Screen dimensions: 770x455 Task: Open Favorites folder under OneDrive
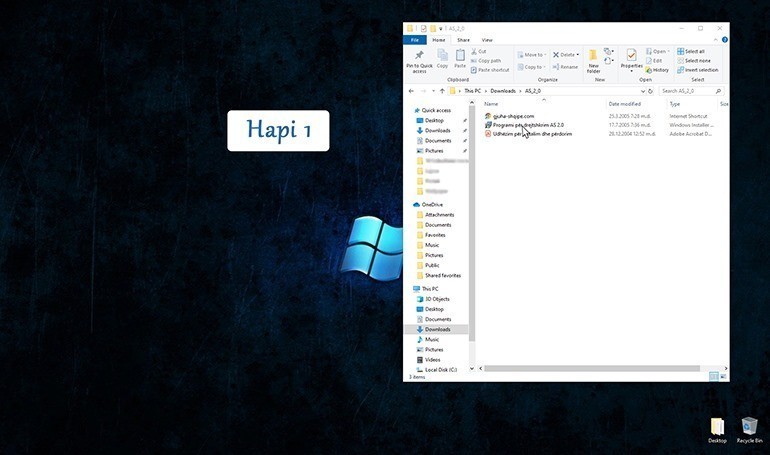click(431, 235)
